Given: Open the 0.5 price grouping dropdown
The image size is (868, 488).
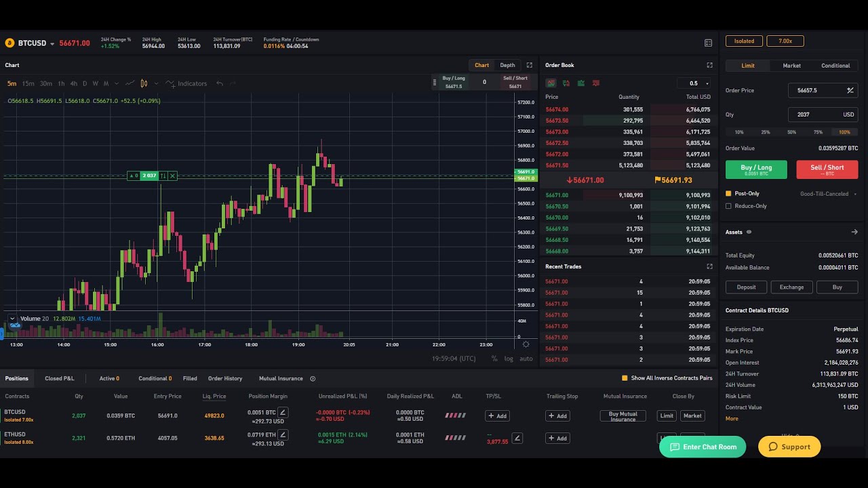Looking at the screenshot, I should click(694, 83).
